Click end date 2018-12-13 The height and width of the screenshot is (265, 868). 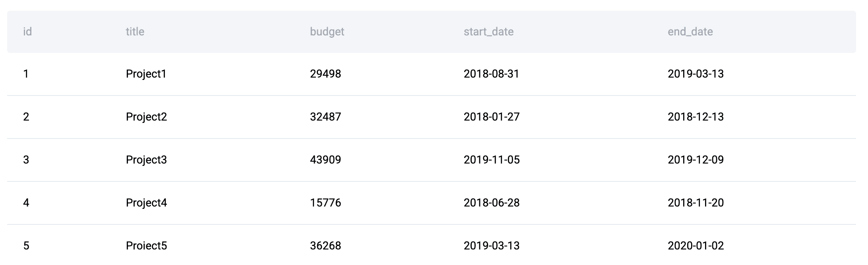696,117
